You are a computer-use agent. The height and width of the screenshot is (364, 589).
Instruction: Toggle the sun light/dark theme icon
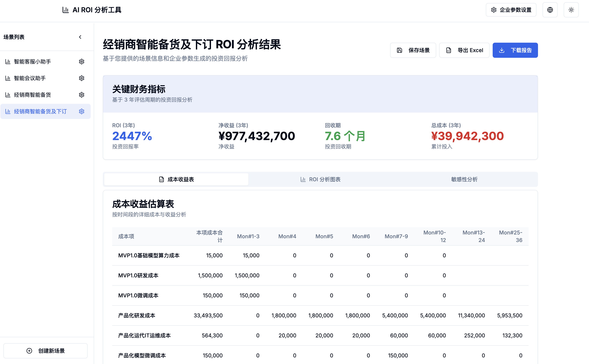click(x=571, y=10)
